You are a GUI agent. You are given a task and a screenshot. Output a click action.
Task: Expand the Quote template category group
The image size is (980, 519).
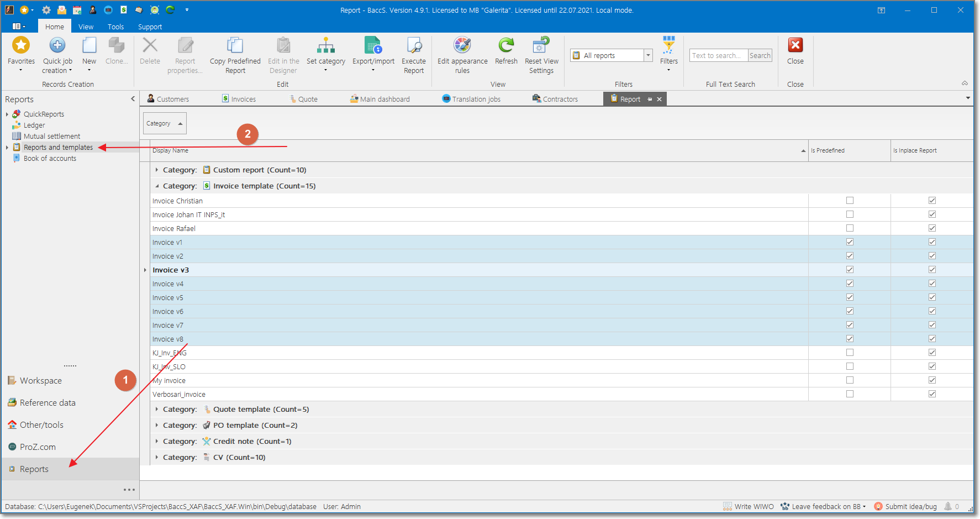point(157,409)
